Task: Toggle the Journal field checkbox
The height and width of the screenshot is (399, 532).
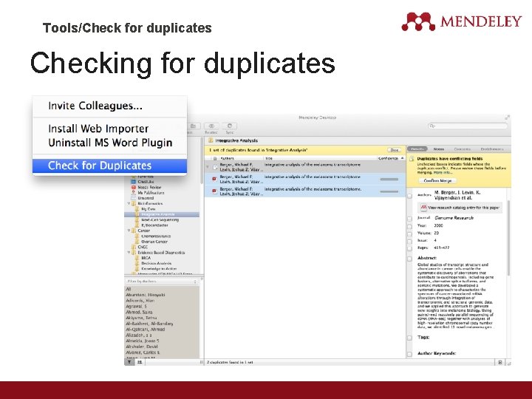Action: pos(410,219)
